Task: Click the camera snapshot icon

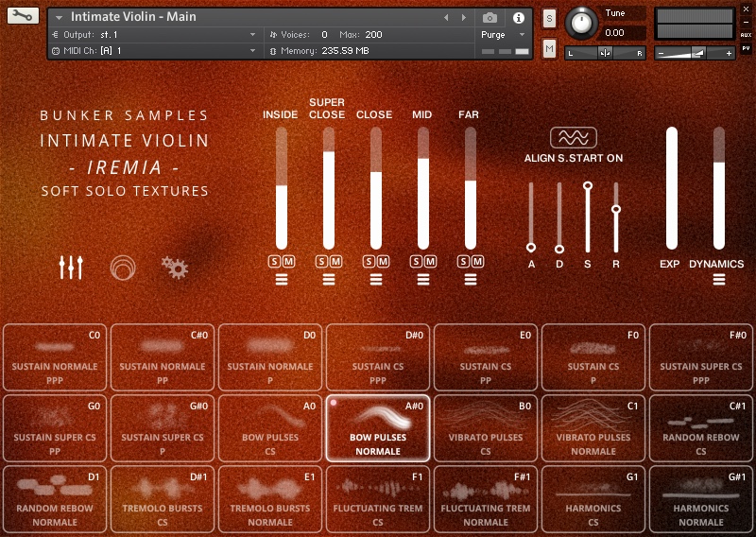Action: click(490, 18)
